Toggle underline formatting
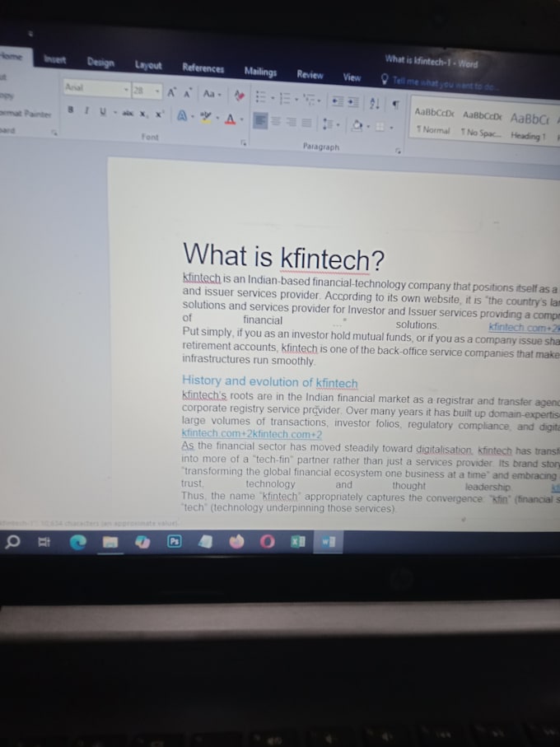The height and width of the screenshot is (747, 560). click(x=103, y=111)
